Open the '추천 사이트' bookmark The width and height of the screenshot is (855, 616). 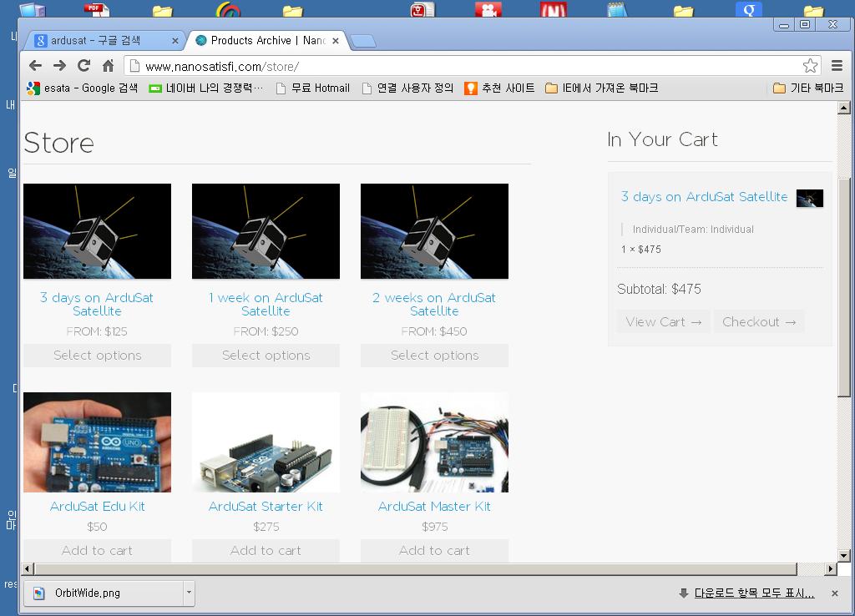499,88
